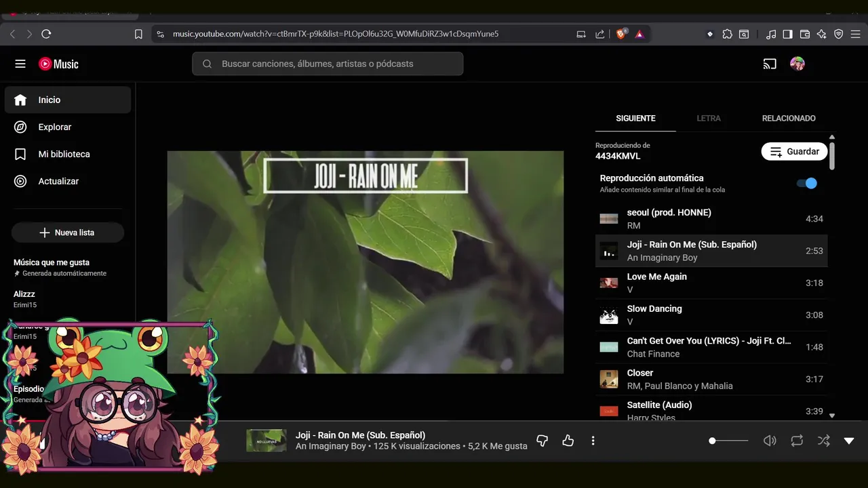Like the current song thumbs up
This screenshot has width=868, height=488.
click(x=568, y=441)
